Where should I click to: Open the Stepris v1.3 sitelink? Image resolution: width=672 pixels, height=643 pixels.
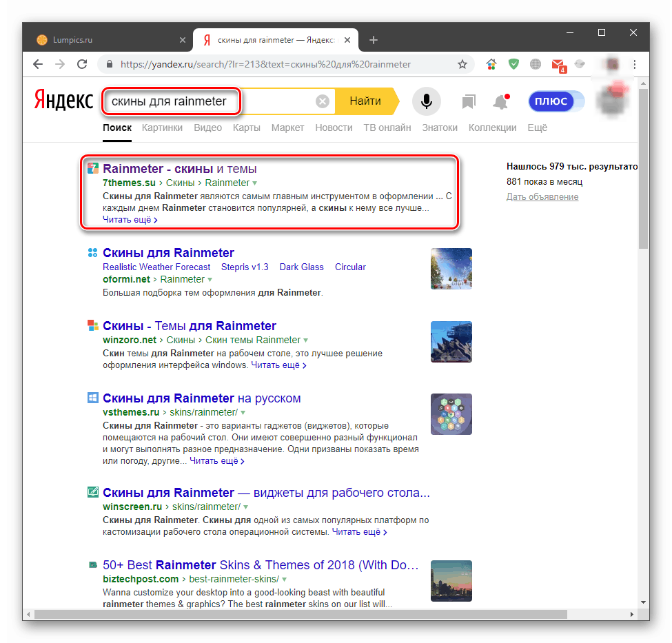245,267
